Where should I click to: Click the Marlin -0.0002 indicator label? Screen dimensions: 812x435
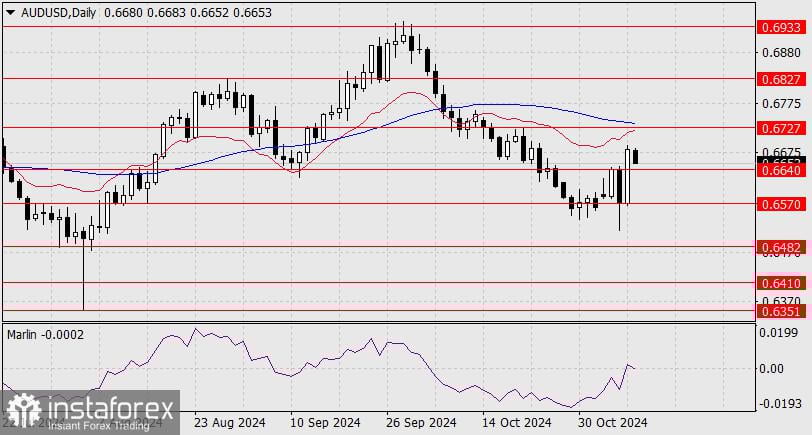coord(45,335)
